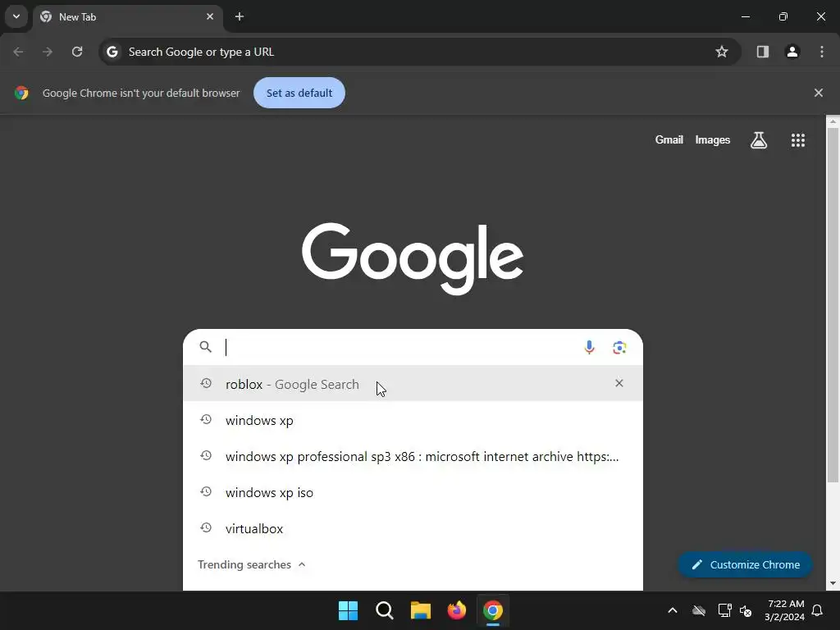Click Customize Chrome button
The image size is (840, 630).
coord(745,564)
